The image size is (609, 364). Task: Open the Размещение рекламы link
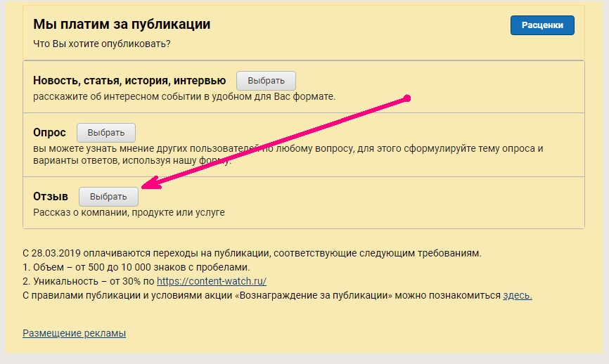(x=74, y=334)
